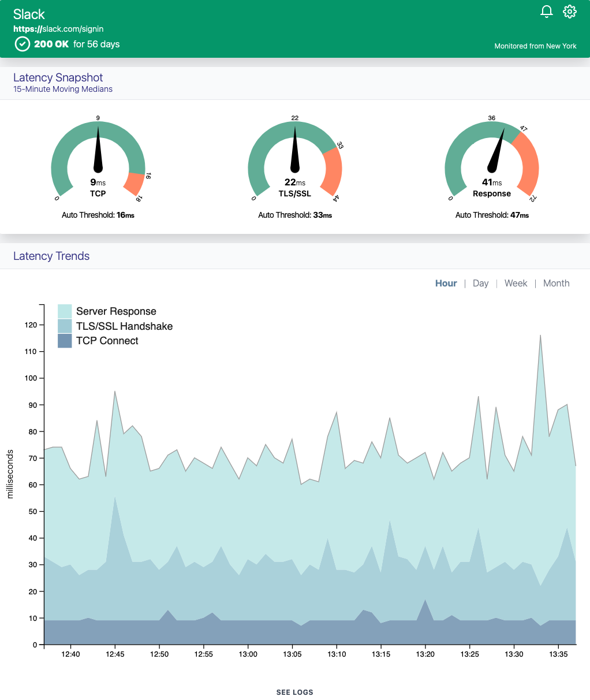Click the TCP latency gauge needle
This screenshot has width=590, height=700.
(98, 149)
